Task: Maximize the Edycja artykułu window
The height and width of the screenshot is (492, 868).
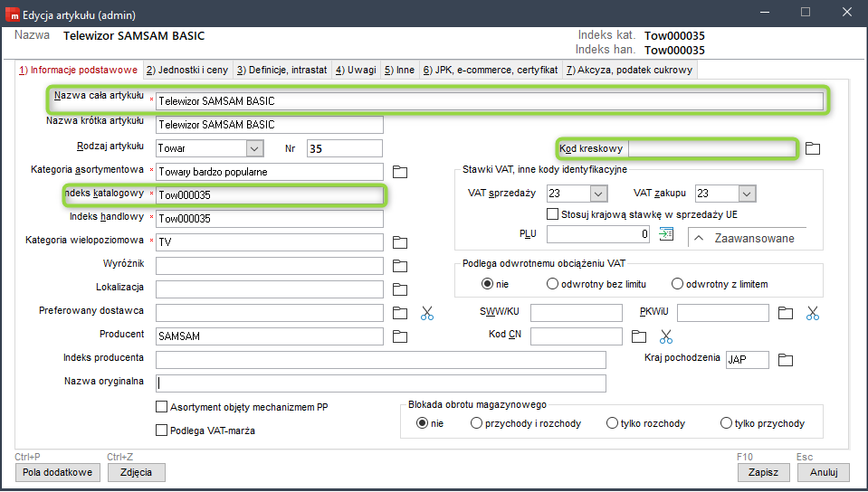Action: [x=806, y=12]
